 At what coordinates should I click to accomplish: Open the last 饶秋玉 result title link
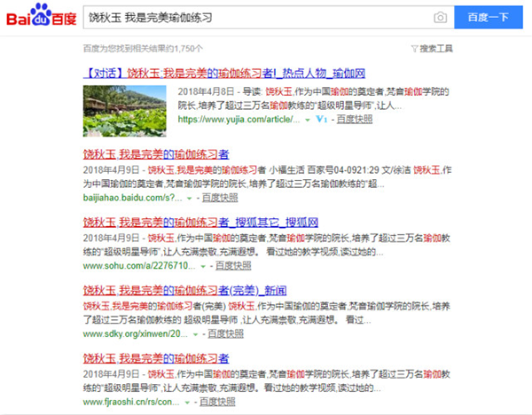pos(156,358)
